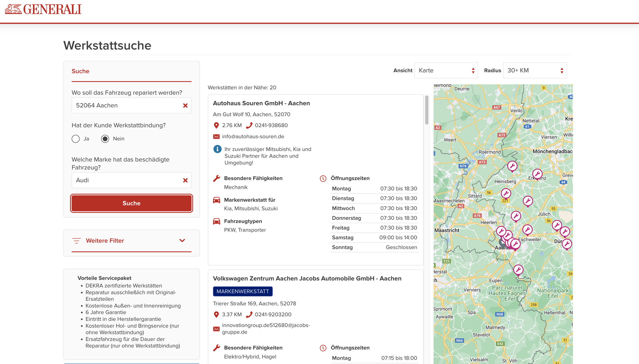Viewport: 639px width, 364px height.
Task: Click phone icon beside 0241-9203200
Action: click(249, 314)
